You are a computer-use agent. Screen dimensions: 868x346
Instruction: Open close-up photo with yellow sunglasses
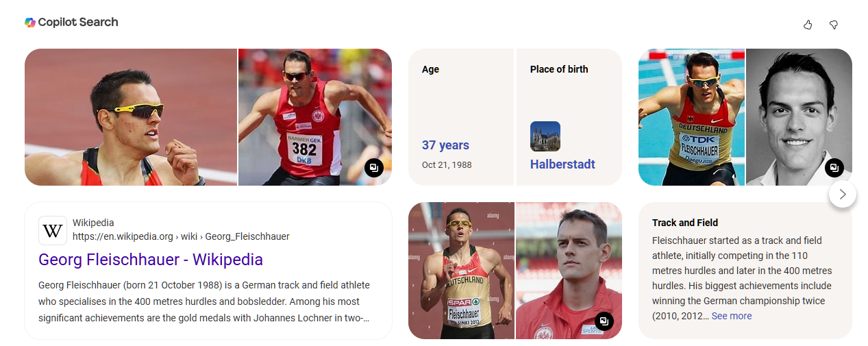point(131,117)
